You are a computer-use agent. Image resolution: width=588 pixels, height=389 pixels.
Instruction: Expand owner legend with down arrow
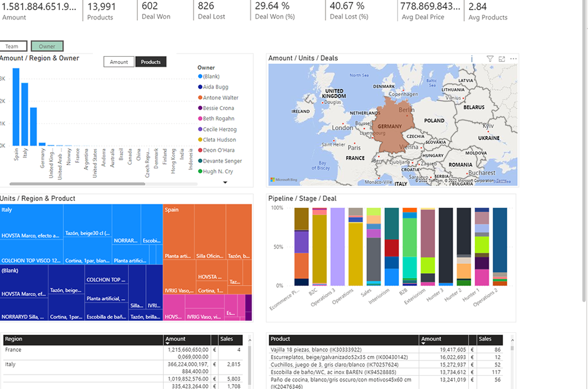[x=225, y=183]
